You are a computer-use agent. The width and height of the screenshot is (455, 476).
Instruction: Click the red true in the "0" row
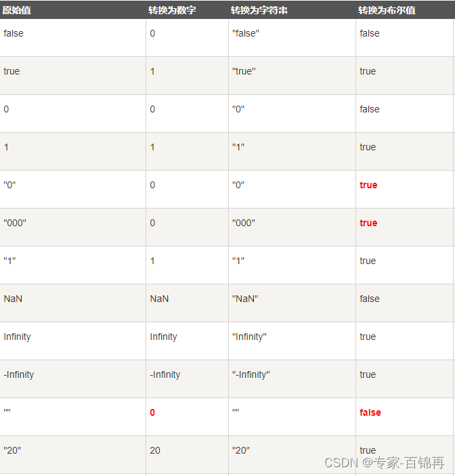point(368,185)
